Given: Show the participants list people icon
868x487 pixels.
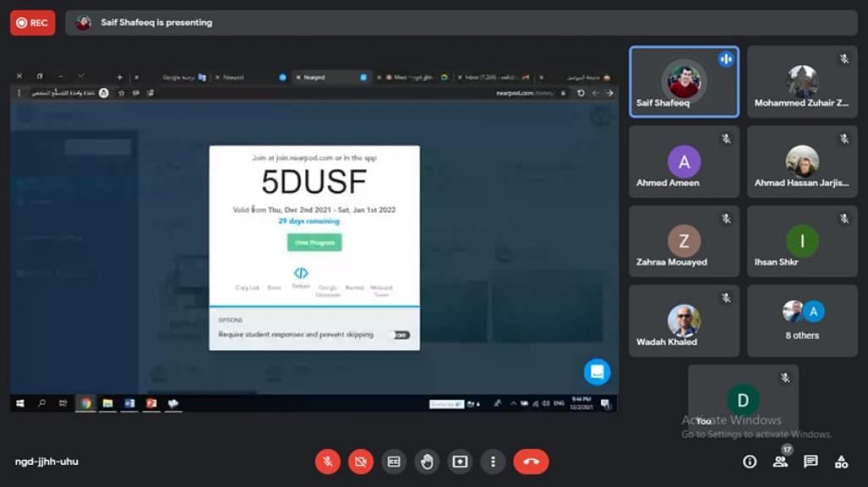Looking at the screenshot, I should click(780, 462).
